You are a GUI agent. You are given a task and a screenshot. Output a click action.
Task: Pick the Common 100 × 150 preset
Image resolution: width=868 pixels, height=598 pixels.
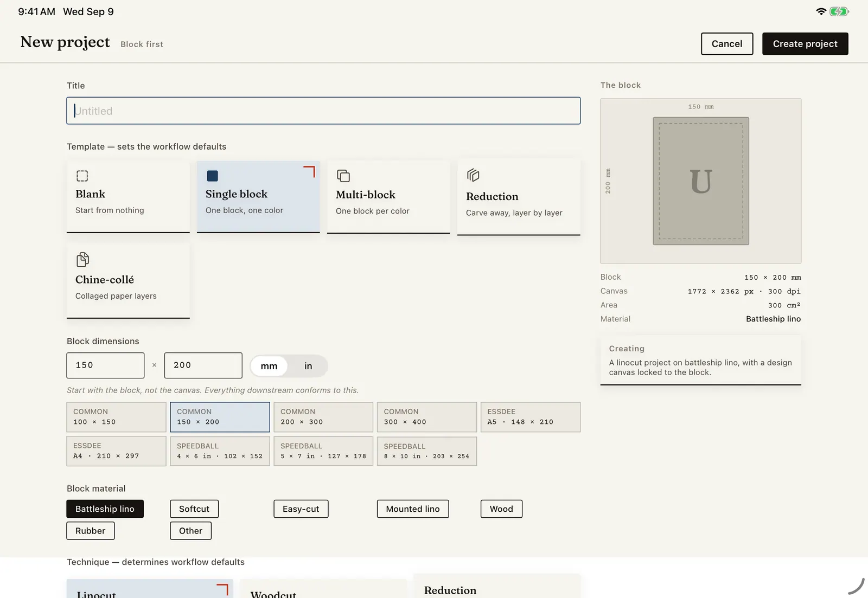coord(116,417)
